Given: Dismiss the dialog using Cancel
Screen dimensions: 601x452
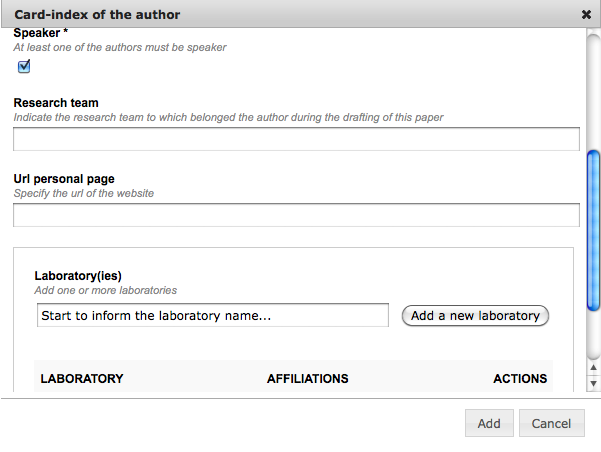Looking at the screenshot, I should pyautogui.click(x=552, y=423).
